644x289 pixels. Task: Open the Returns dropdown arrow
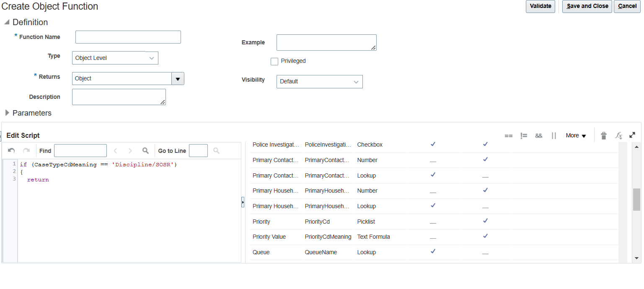pos(178,78)
